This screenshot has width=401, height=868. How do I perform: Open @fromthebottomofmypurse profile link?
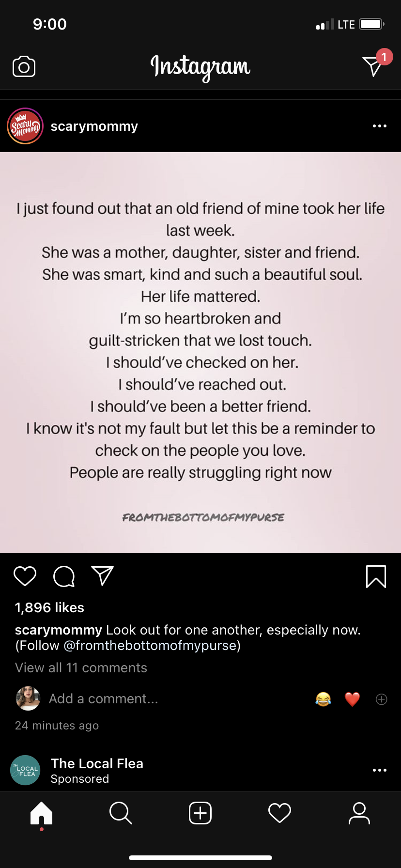coord(150,645)
